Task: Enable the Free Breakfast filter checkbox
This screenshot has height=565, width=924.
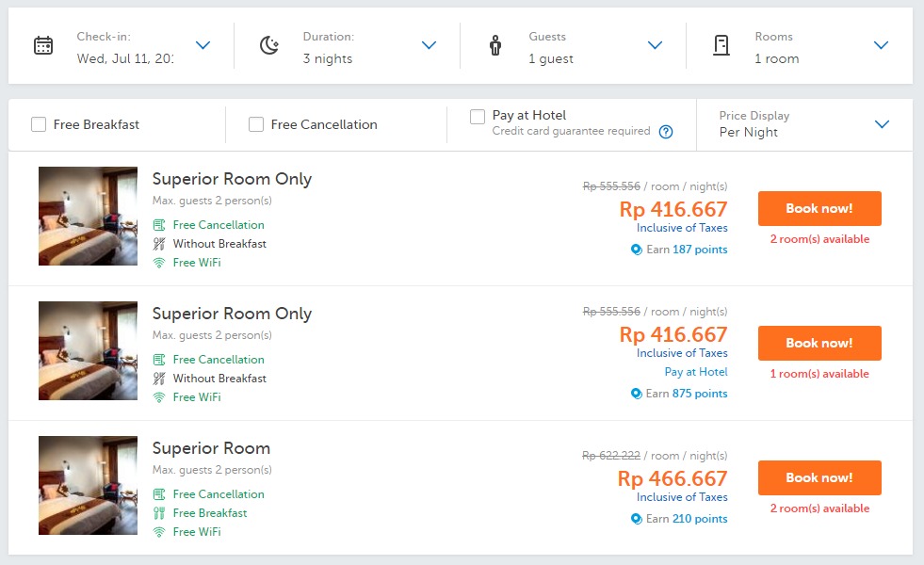Action: tap(39, 124)
